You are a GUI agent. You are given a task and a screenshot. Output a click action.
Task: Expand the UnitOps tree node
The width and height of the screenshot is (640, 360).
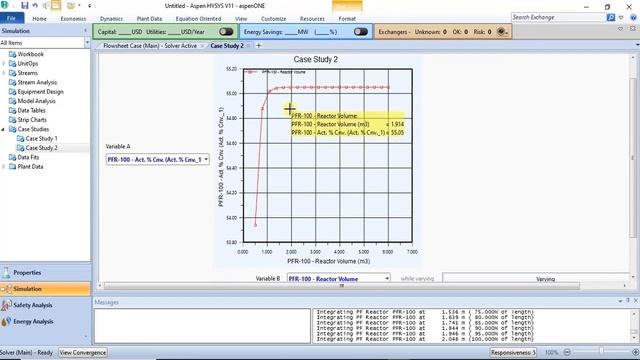[4, 63]
